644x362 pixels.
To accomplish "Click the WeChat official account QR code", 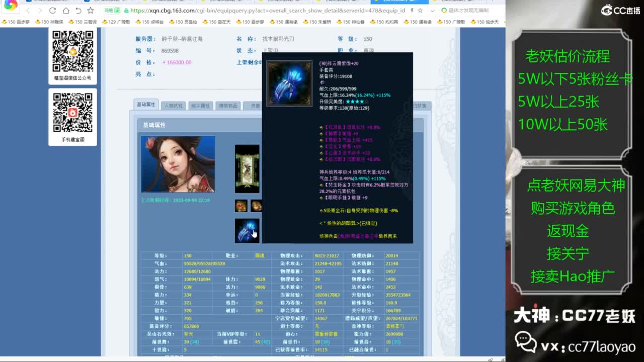I will click(73, 51).
